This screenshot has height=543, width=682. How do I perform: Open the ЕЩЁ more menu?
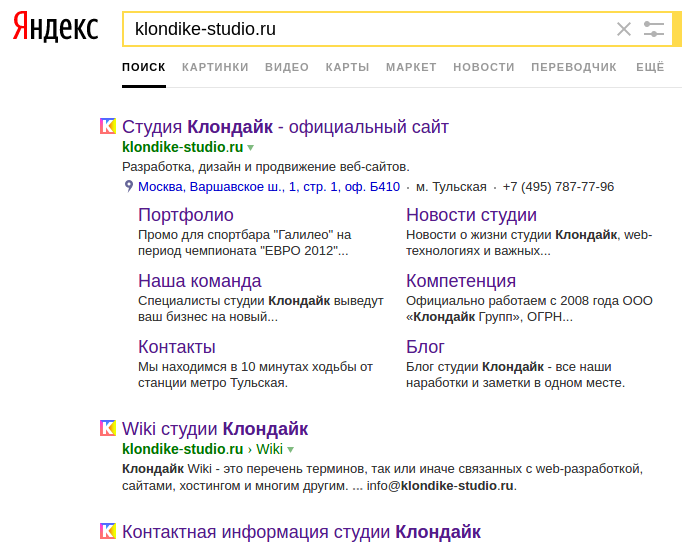(x=650, y=67)
